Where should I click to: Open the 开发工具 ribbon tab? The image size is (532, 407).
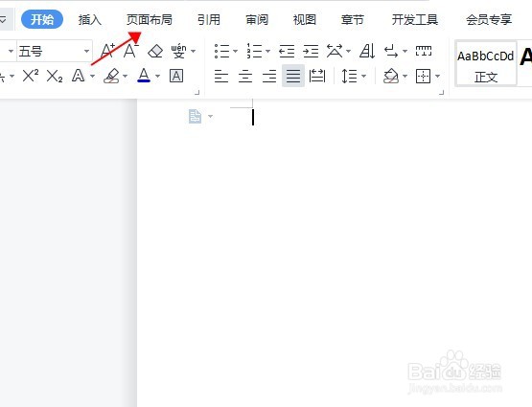[415, 20]
